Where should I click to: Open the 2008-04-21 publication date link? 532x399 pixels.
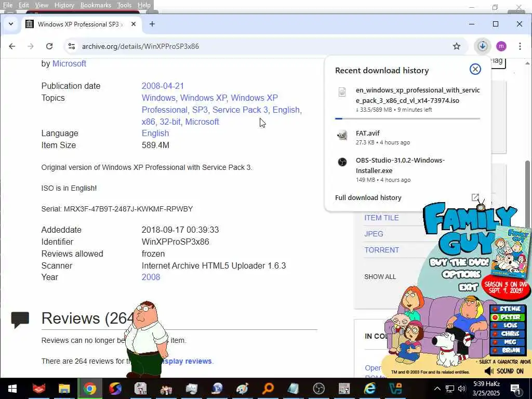click(163, 86)
